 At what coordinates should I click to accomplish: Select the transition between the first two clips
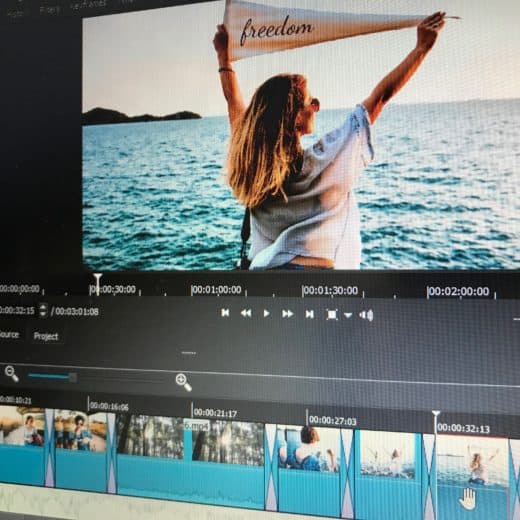[x=50, y=447]
